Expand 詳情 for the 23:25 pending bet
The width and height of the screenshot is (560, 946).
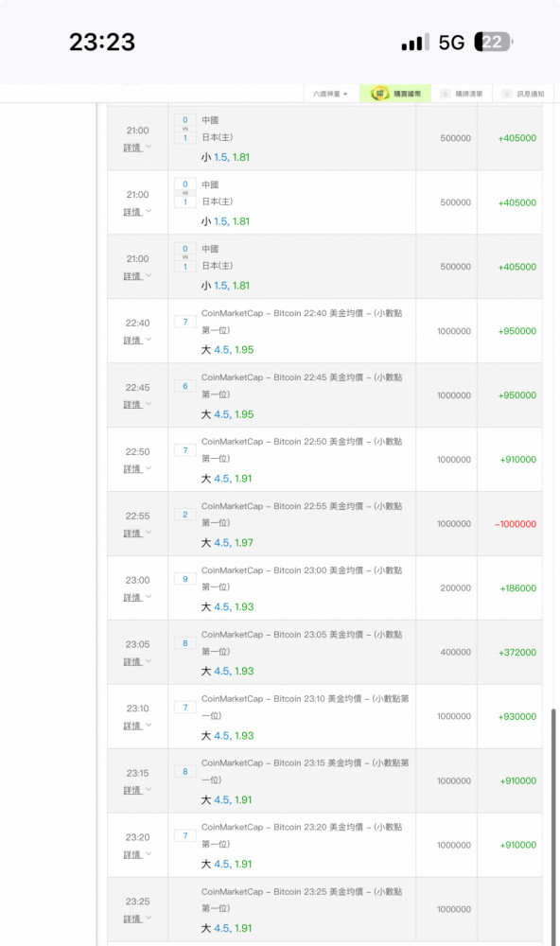[x=137, y=919]
